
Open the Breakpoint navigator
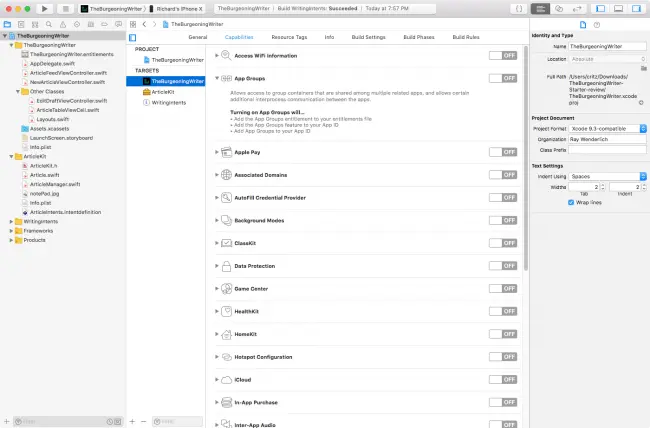tap(104, 24)
